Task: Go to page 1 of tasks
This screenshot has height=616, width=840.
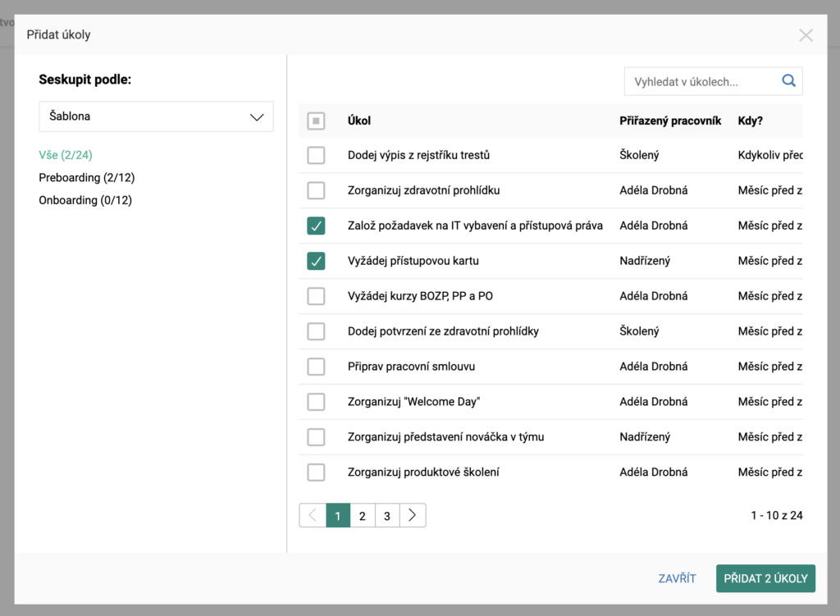Action: (338, 515)
